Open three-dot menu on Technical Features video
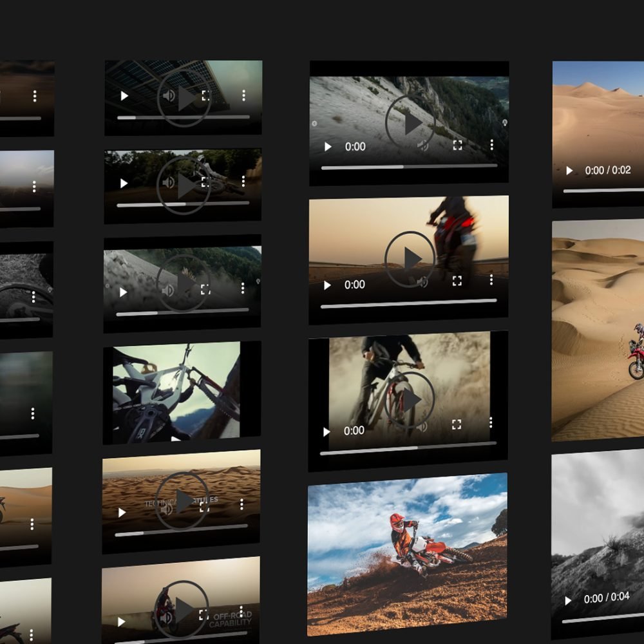Screen dimensions: 644x644 (242, 504)
